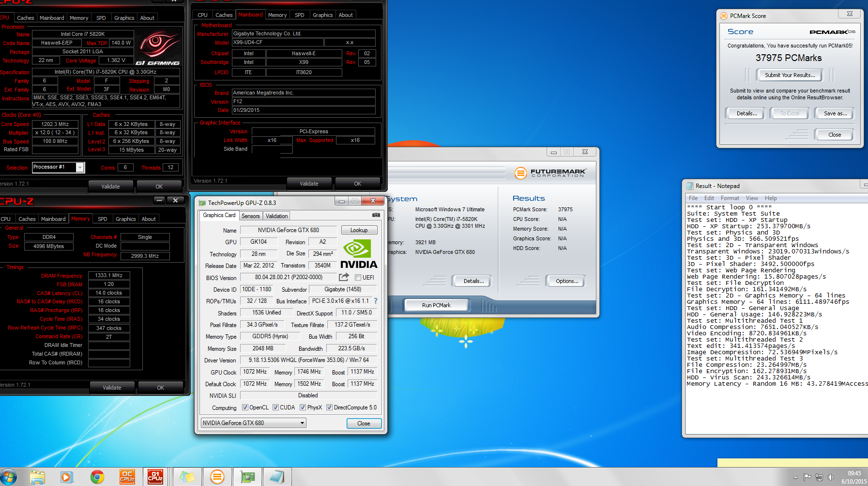Click the BIOS Version field F12

point(304,102)
